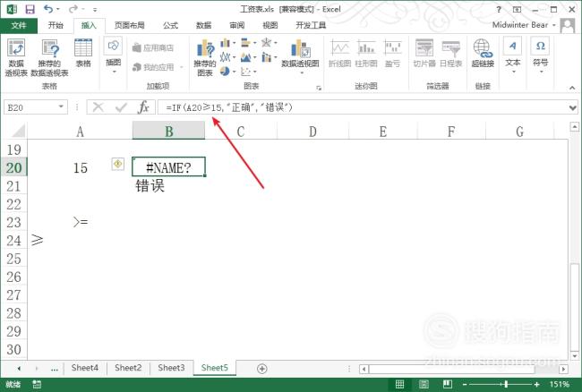Insert a Win/Loss sparkline (盈亏)

point(392,54)
